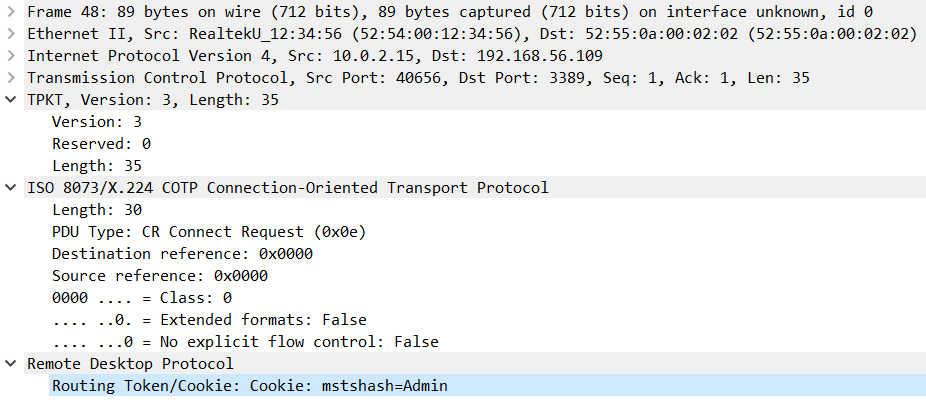Click the Remote Desktop Protocol header text
Image resolution: width=926 pixels, height=400 pixels.
click(130, 364)
